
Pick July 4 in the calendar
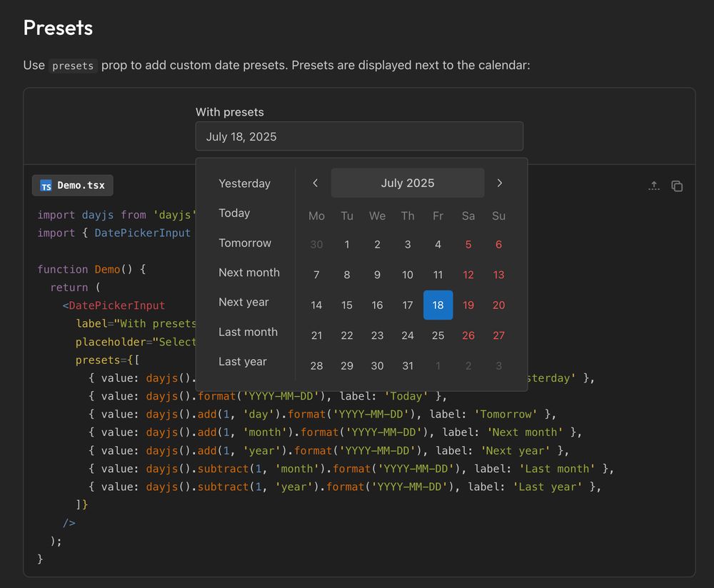pyautogui.click(x=438, y=244)
